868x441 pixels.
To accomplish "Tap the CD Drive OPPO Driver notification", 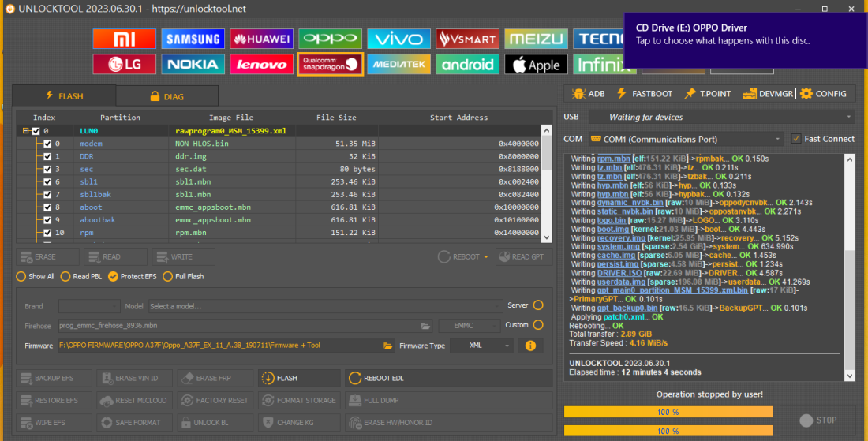I will pos(745,41).
